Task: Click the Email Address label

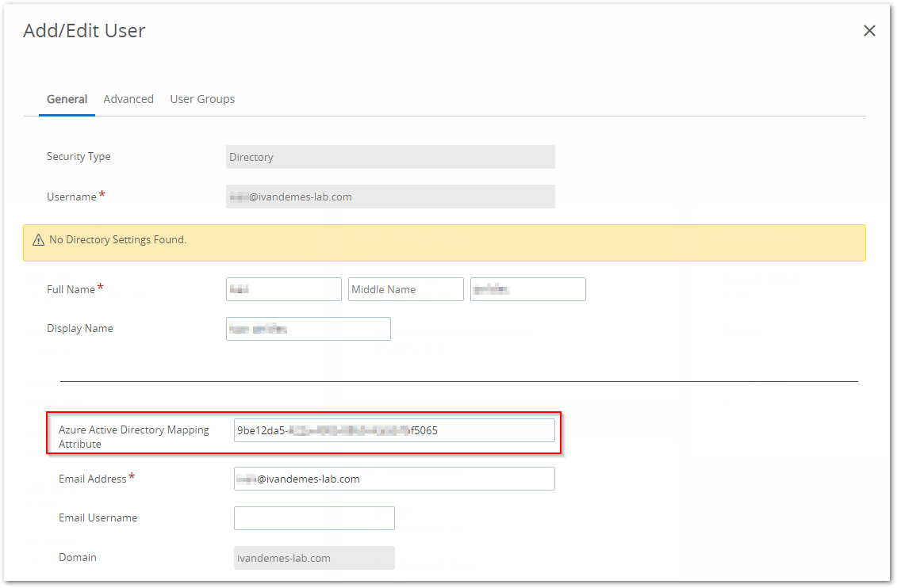Action: (92, 479)
